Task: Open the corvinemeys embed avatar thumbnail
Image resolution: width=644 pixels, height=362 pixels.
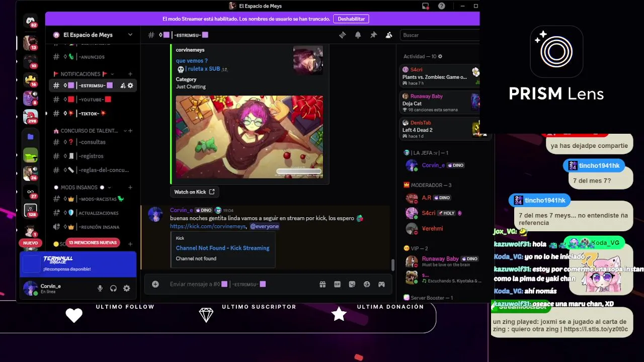Action: [308, 60]
